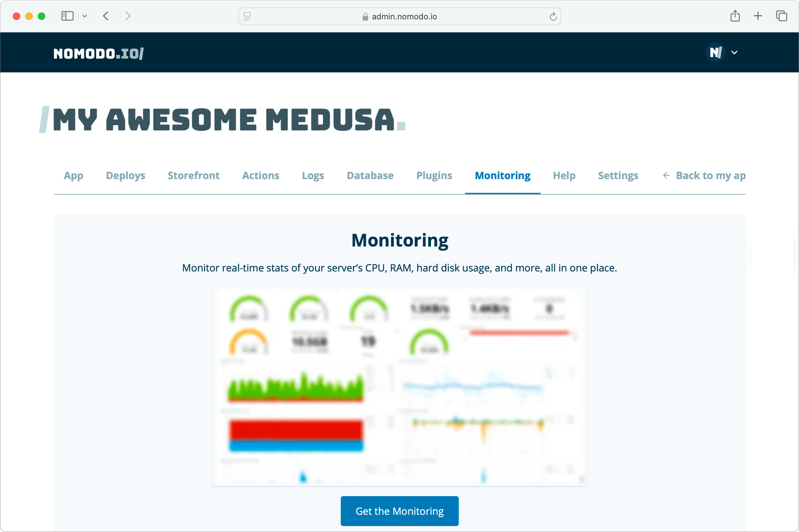Select the Logs tab

[312, 176]
